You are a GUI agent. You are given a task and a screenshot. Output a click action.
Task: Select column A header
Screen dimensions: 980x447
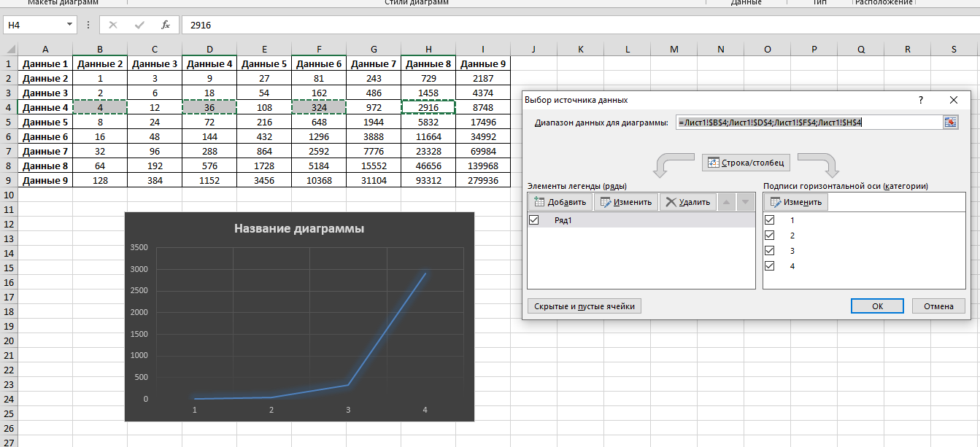click(x=45, y=49)
